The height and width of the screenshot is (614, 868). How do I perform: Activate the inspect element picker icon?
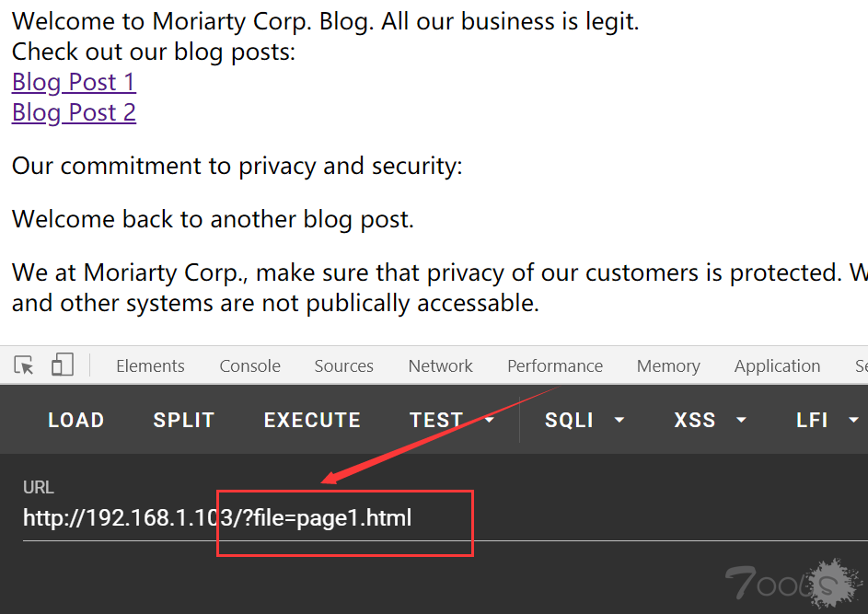pyautogui.click(x=24, y=365)
